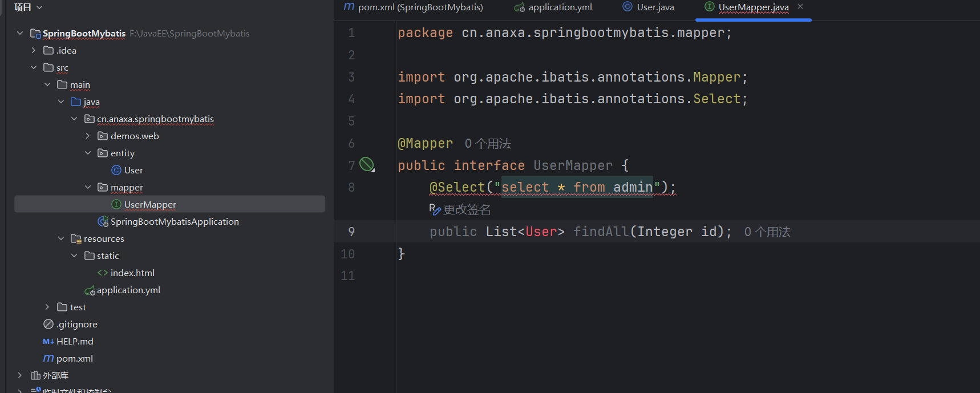Viewport: 980px width, 393px height.
Task: Click the application.yml Spring config icon in tree
Action: tap(90, 290)
